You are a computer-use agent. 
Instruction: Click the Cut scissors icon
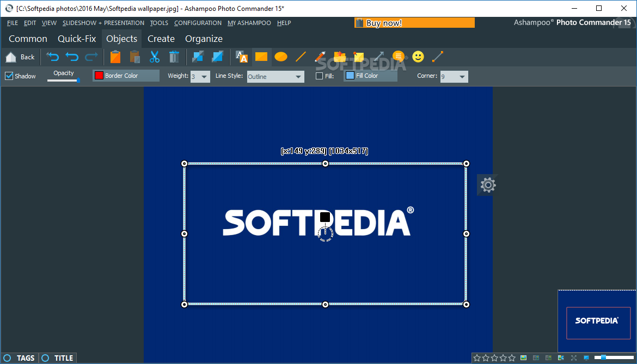coord(155,57)
